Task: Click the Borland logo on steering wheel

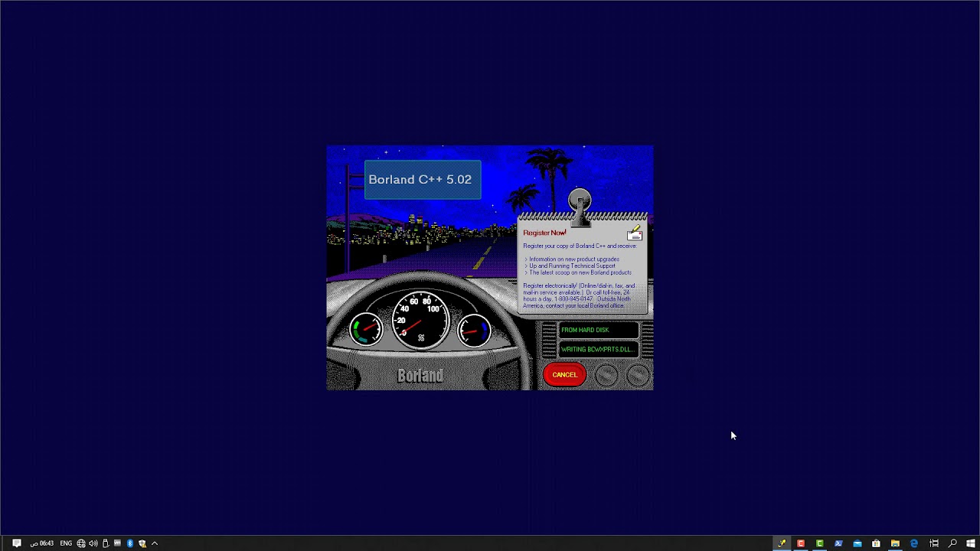Action: click(x=420, y=376)
